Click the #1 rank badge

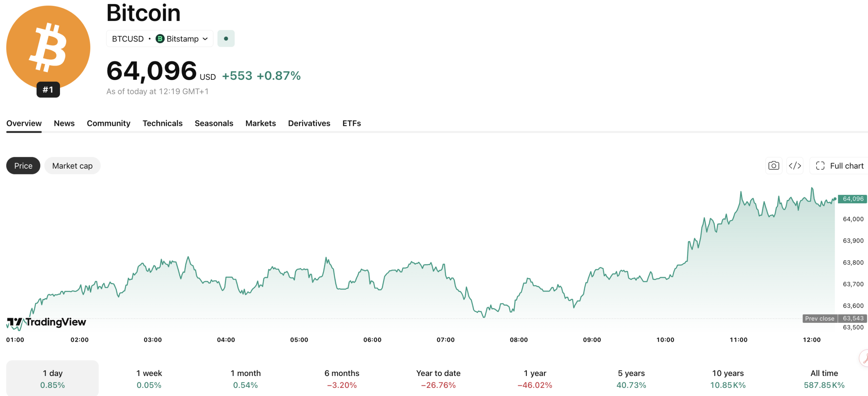[48, 90]
